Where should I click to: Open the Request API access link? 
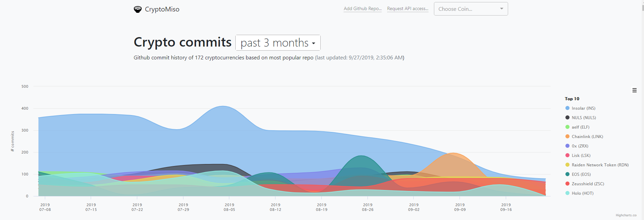pos(408,9)
